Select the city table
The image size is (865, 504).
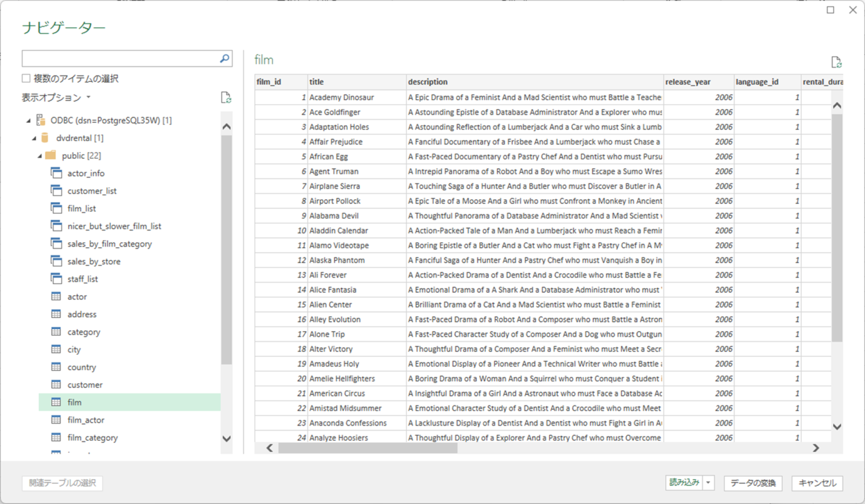(x=74, y=349)
